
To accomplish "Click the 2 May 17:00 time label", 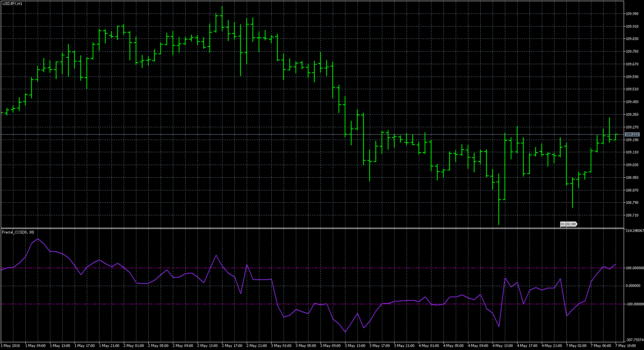I will pyautogui.click(x=232, y=346).
